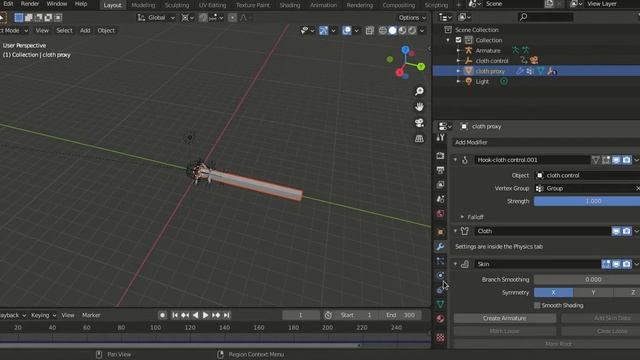
Task: Click the Hook Object field cloth control
Action: click(587, 176)
